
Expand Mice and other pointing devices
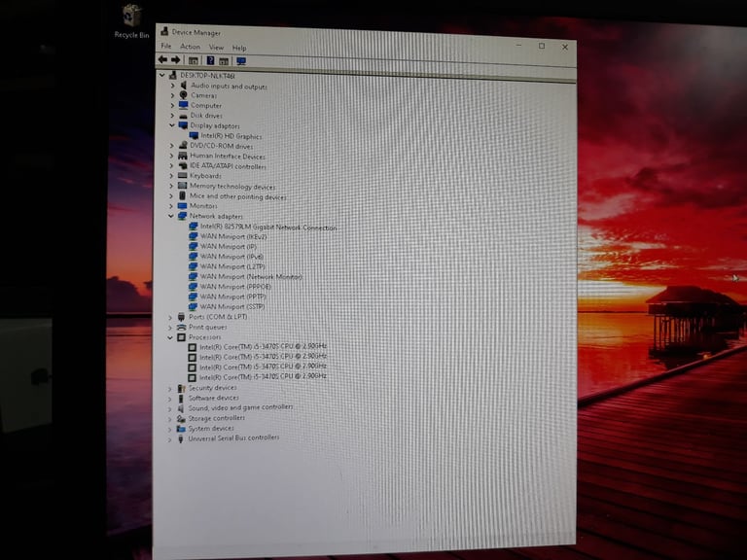coord(171,195)
